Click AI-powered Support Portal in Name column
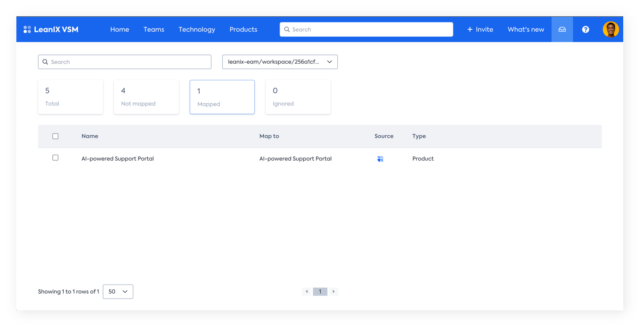Image resolution: width=644 pixels, height=331 pixels. 117,159
